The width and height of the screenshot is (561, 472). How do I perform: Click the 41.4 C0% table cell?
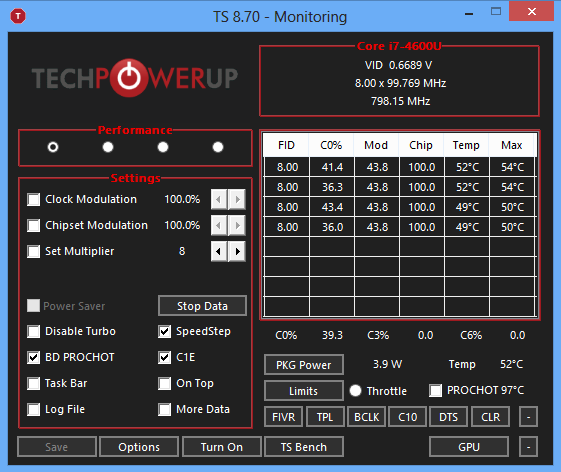(332, 167)
